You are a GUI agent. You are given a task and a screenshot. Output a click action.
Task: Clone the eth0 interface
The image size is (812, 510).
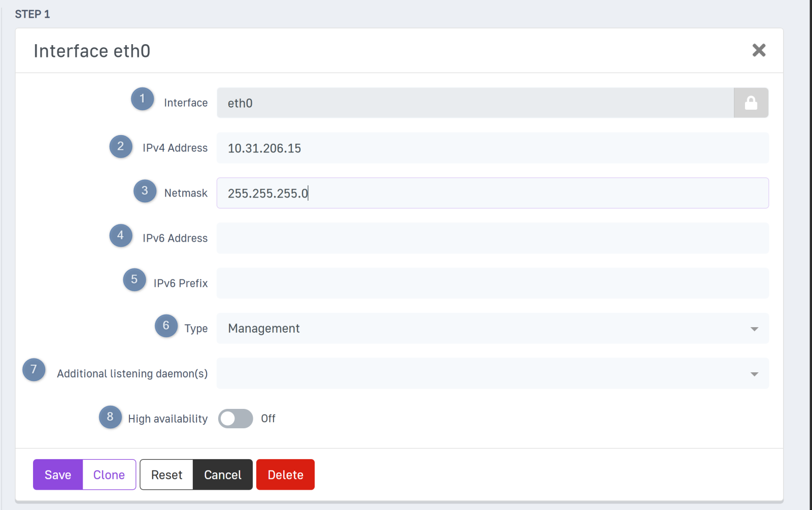coord(109,475)
